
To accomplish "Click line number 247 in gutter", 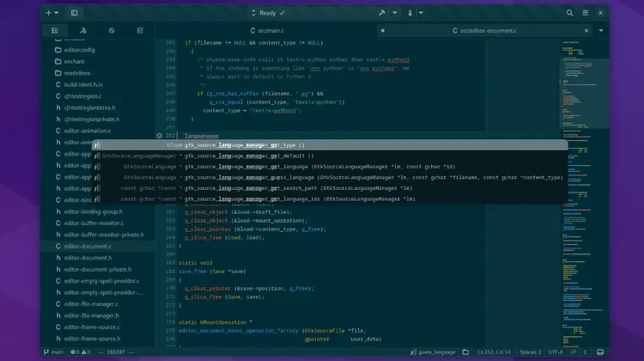I will [170, 94].
